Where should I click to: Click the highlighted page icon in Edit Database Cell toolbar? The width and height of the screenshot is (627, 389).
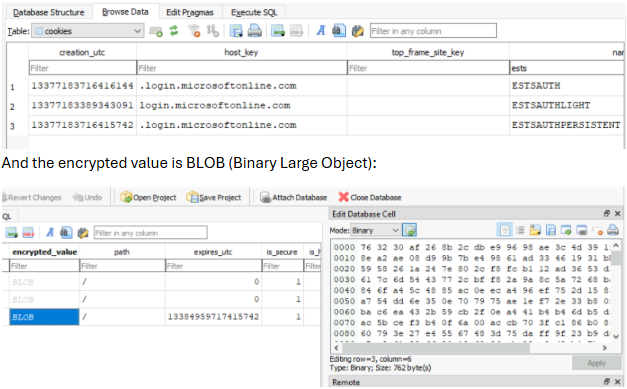coord(505,230)
